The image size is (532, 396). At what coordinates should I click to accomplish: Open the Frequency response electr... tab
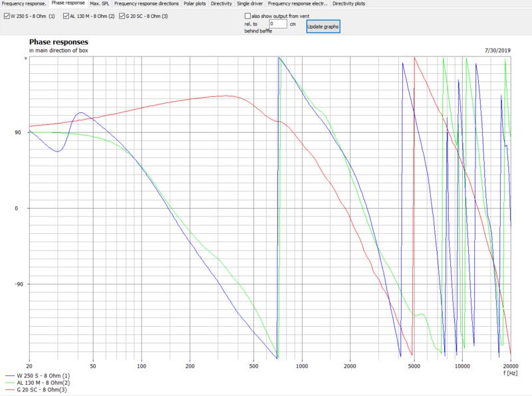coord(298,4)
